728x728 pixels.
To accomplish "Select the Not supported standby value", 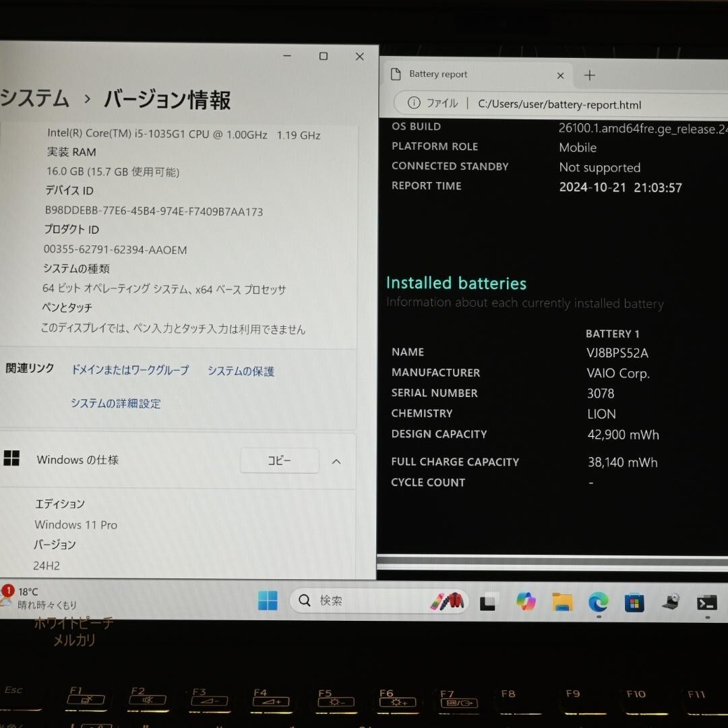I will click(600, 168).
